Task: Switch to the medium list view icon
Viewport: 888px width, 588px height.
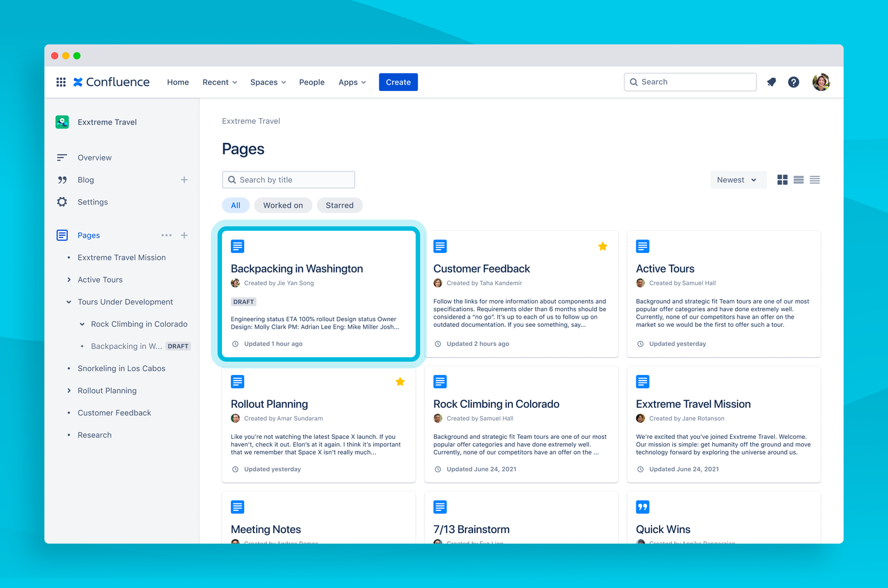Action: pyautogui.click(x=799, y=180)
